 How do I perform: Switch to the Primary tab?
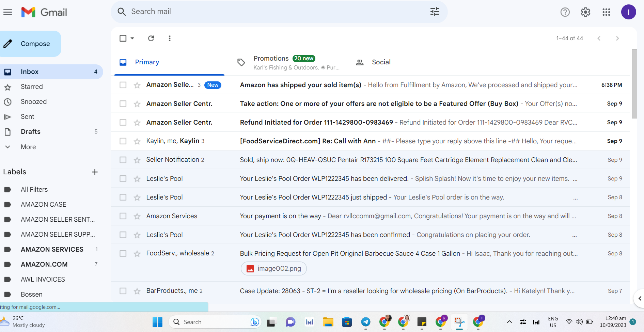coord(169,62)
